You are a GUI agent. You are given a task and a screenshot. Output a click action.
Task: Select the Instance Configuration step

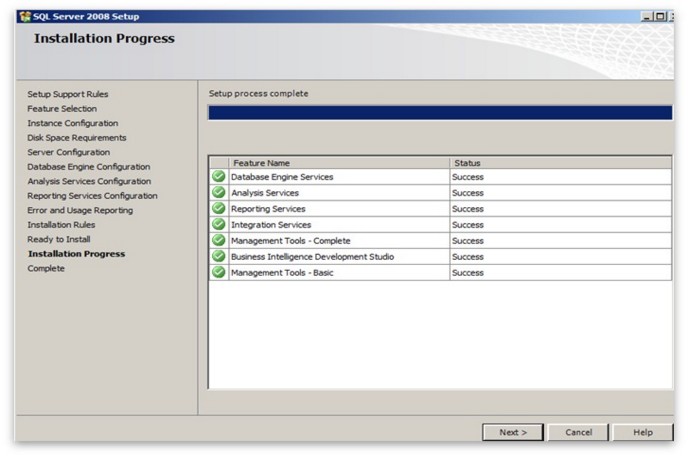72,123
